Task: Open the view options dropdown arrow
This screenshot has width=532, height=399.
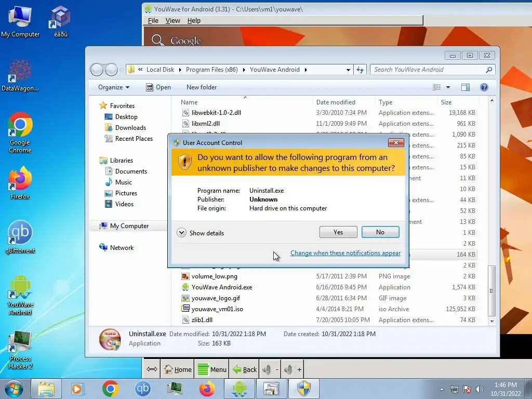Action: (448, 87)
